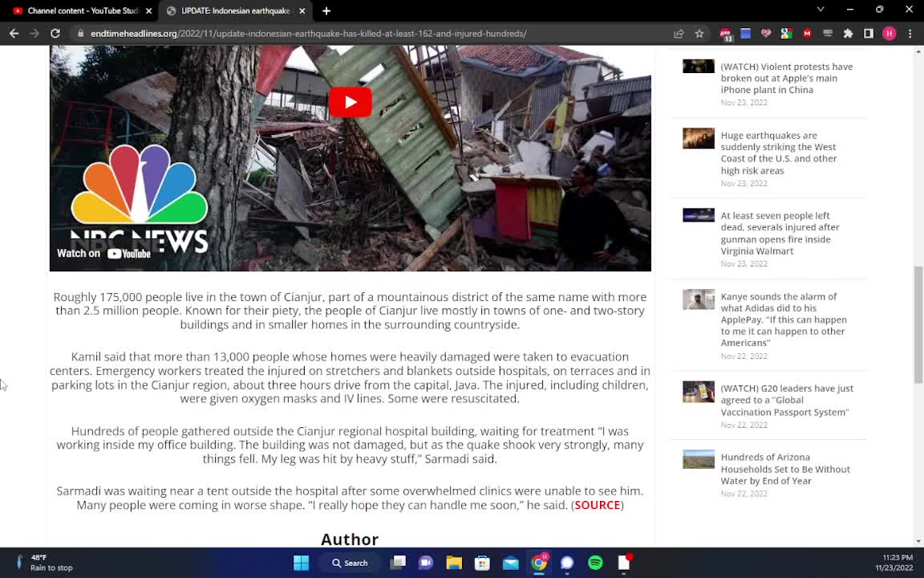Image resolution: width=924 pixels, height=578 pixels.
Task: Open the red MEGA extension icon
Action: (x=807, y=34)
